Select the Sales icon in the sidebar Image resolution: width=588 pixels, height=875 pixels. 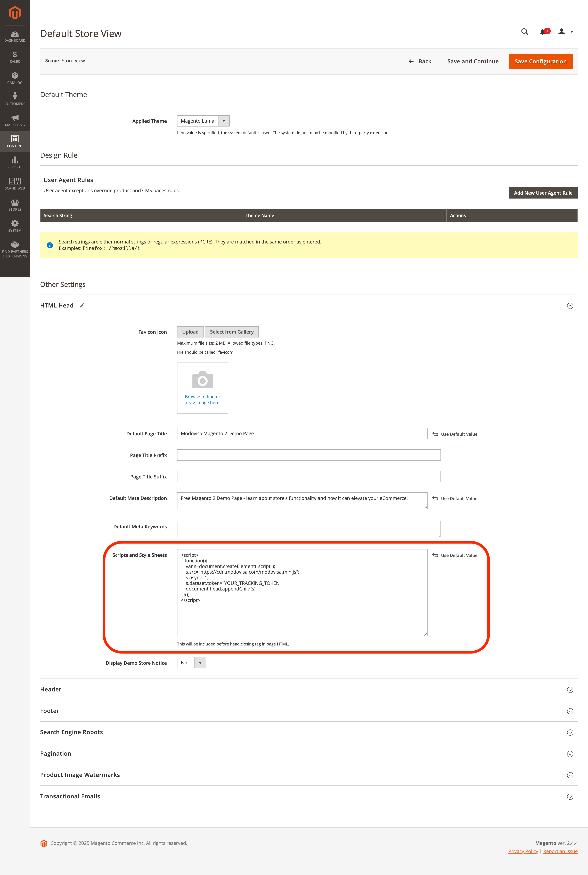(x=15, y=57)
